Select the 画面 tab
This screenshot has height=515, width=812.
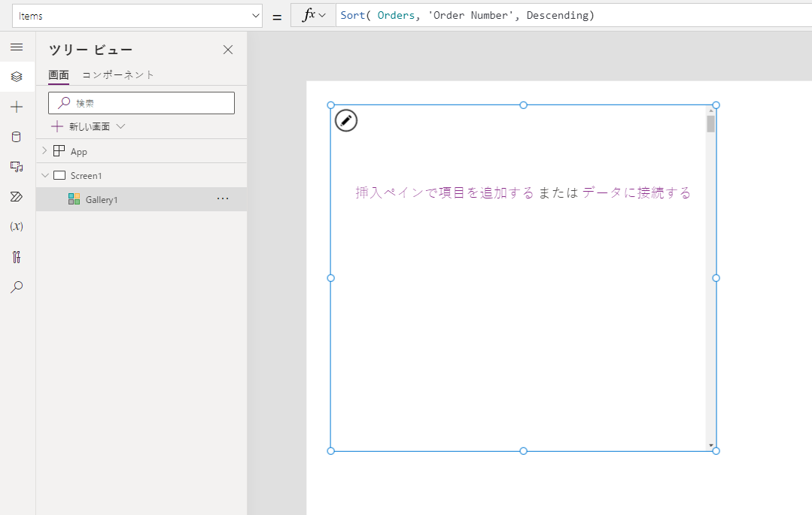(58, 74)
